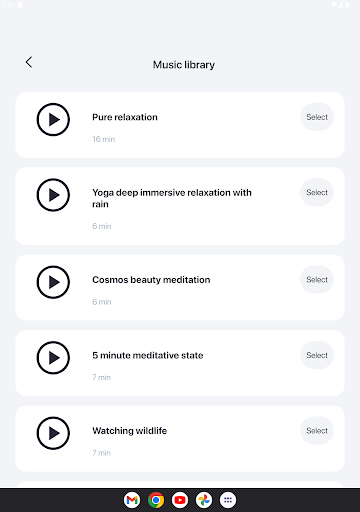Select the Cosmos beauty meditation track
360x512 pixels.
point(317,280)
